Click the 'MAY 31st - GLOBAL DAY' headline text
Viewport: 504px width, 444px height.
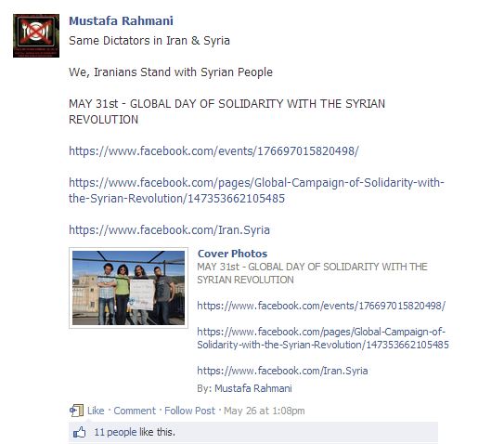(x=226, y=111)
